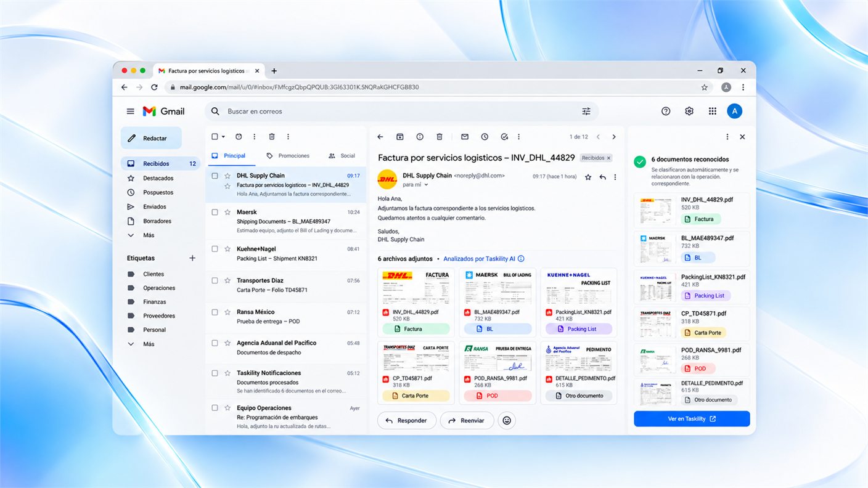Open search filter options in search bar

pos(586,112)
